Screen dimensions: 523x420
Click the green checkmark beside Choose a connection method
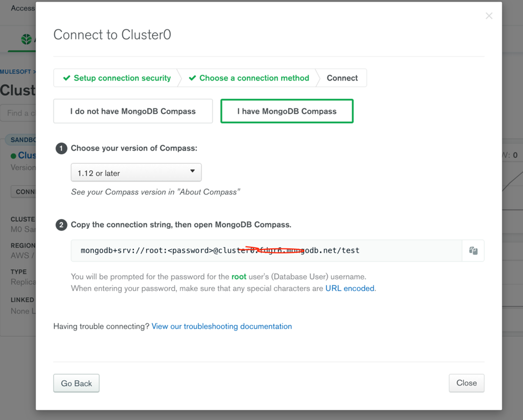192,78
